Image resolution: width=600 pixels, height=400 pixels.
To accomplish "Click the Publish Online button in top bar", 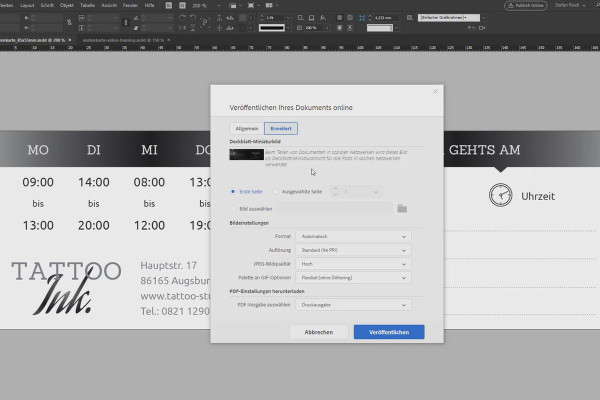I will pos(526,5).
